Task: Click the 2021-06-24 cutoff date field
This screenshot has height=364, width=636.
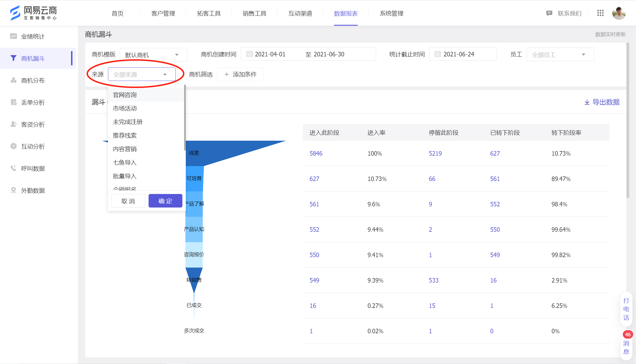Action: 463,54
